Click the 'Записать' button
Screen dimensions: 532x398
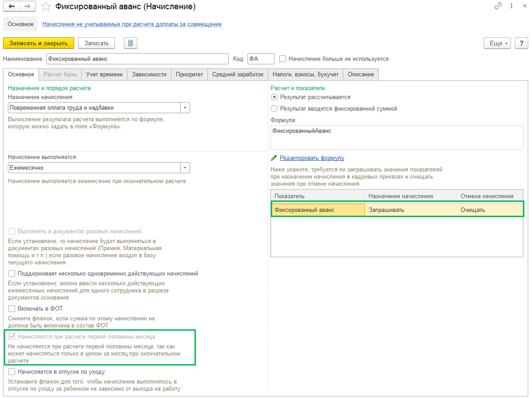tap(96, 43)
